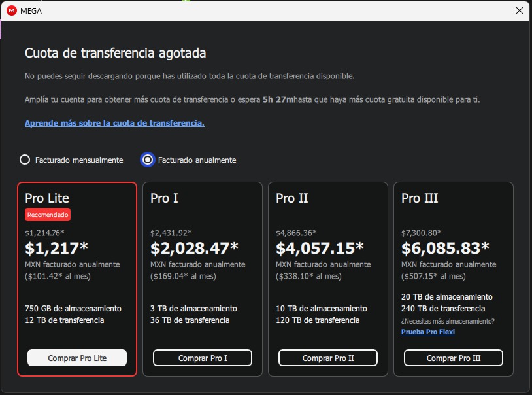532x395 pixels.
Task: Open Aprende más sobre la cuota de transferencia link
Action: [114, 123]
